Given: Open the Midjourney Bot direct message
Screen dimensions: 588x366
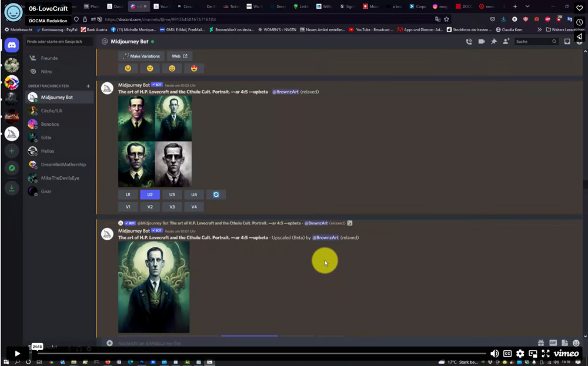Looking at the screenshot, I should (59, 97).
